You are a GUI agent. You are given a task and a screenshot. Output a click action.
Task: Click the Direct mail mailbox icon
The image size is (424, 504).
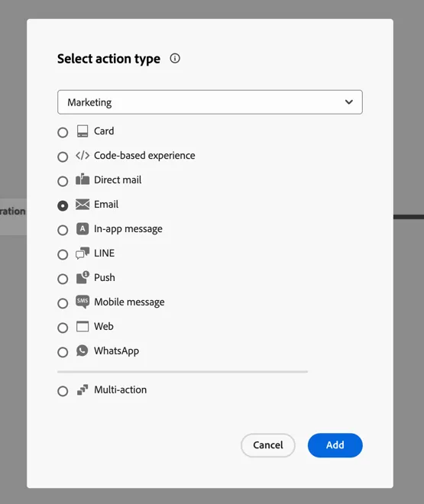[x=83, y=179]
